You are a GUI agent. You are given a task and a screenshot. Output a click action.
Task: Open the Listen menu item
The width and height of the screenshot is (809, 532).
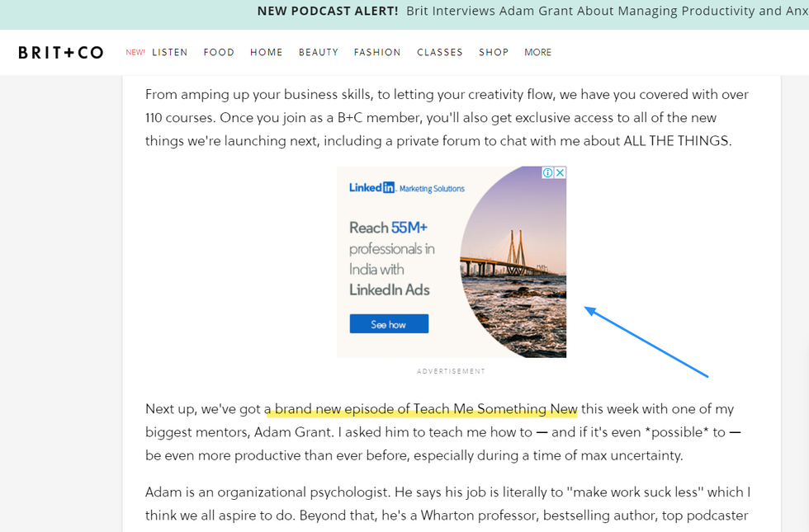click(x=170, y=53)
